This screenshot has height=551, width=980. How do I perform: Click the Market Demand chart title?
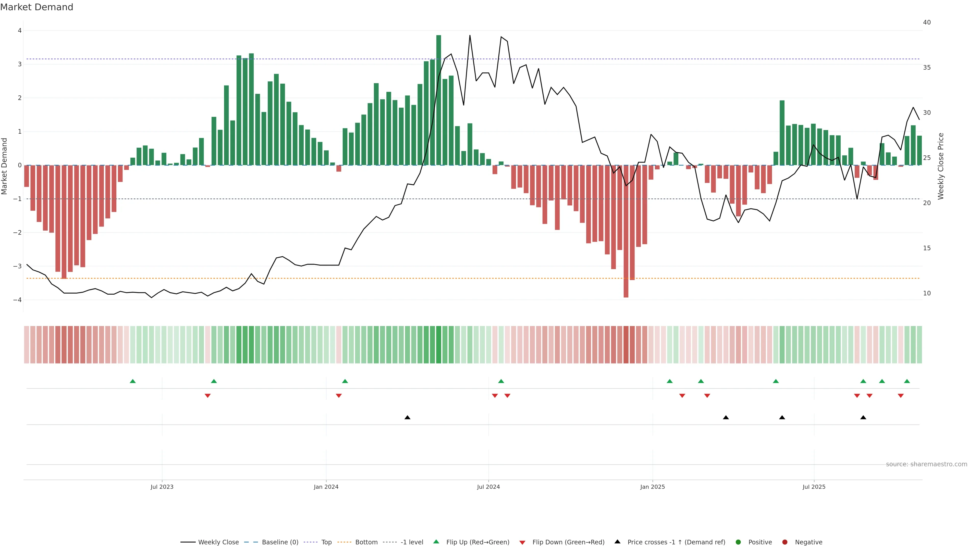tap(36, 7)
